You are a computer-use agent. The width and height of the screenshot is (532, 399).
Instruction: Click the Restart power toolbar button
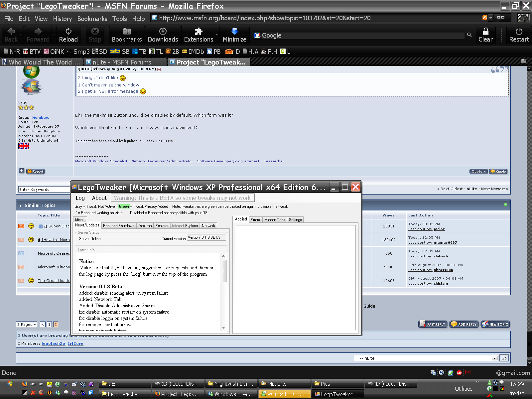519,35
